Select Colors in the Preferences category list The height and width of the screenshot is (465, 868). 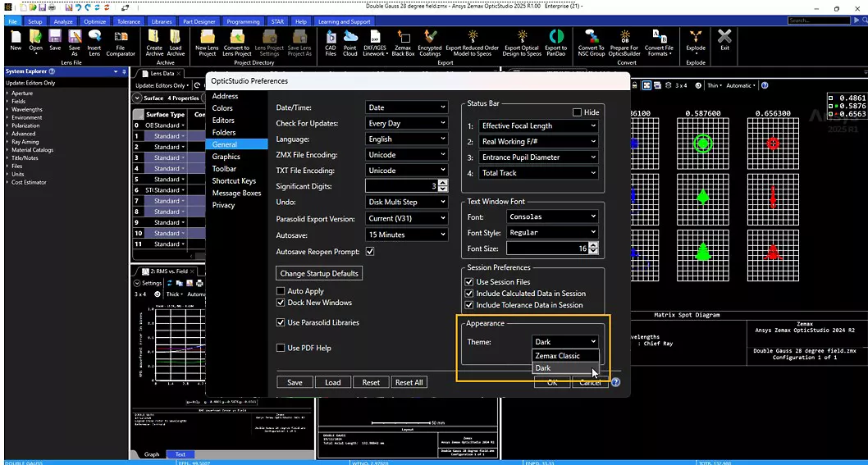point(222,108)
